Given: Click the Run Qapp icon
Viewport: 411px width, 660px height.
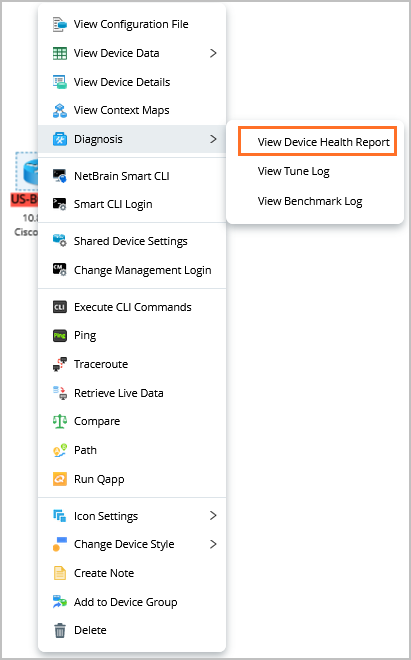Looking at the screenshot, I should click(60, 479).
